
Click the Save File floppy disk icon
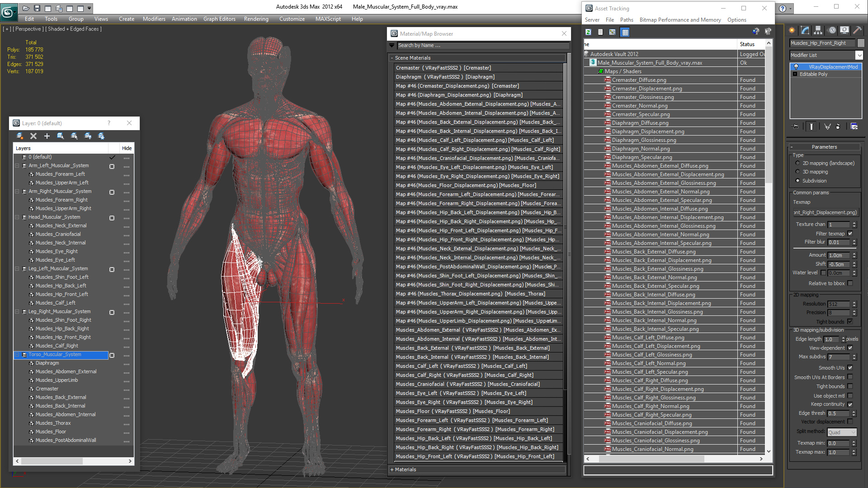pos(37,8)
